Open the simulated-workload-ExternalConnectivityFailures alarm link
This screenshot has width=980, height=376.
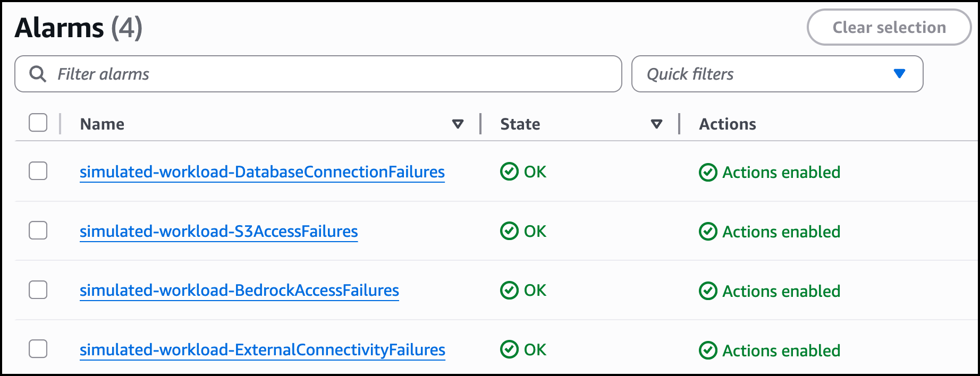point(263,350)
